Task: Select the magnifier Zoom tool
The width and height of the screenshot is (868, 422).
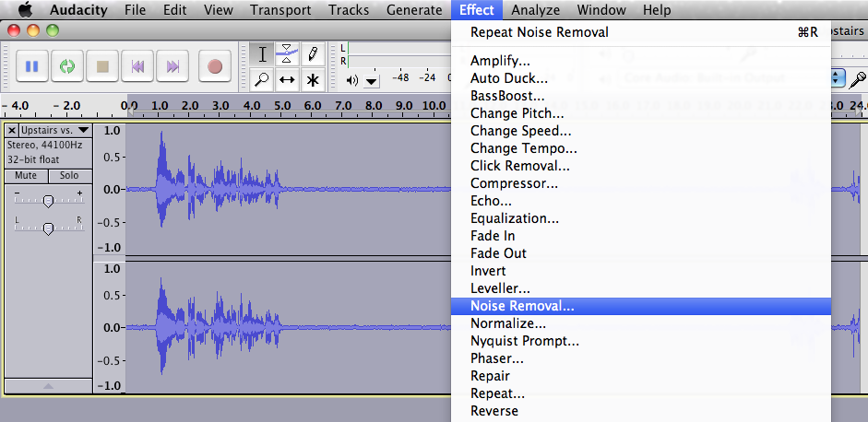Action: coord(262,79)
